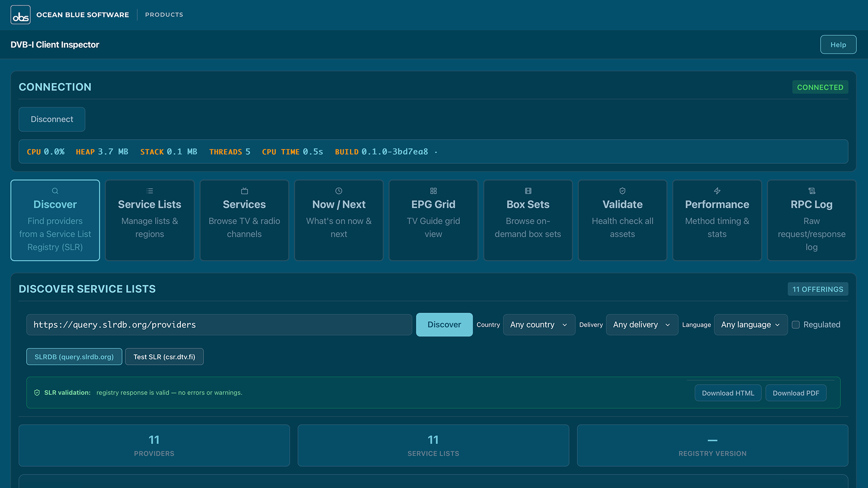Open the PRODUCTS menu link

(164, 15)
